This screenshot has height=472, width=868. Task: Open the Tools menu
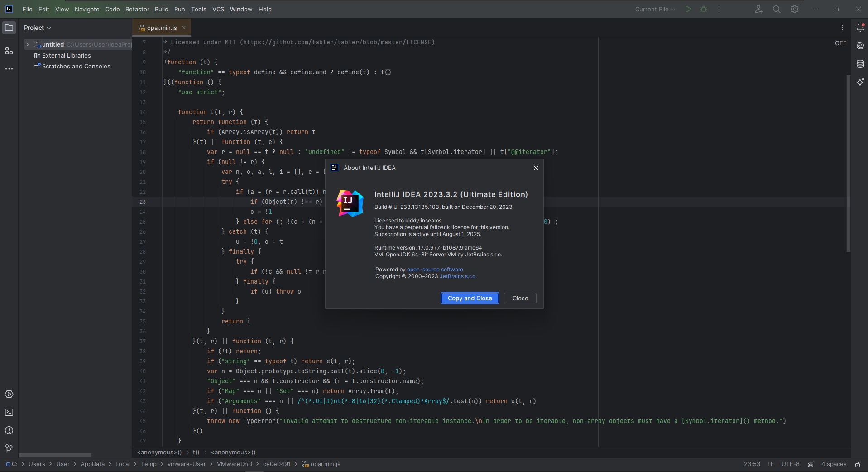[x=199, y=9]
